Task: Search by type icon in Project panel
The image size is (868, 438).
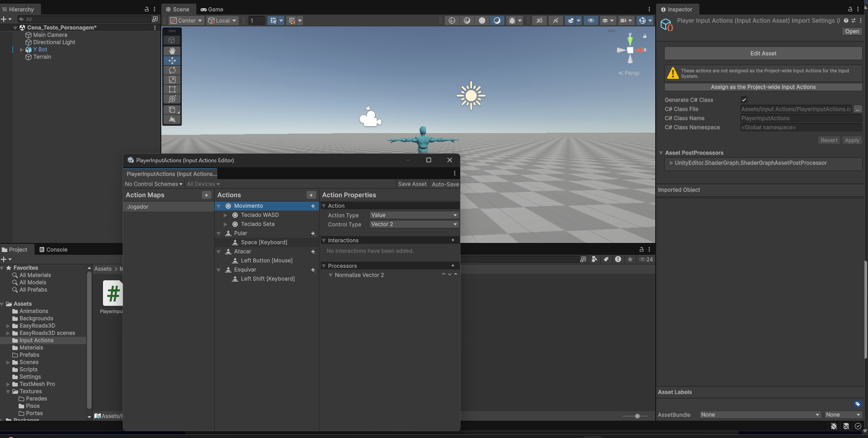Action: [x=595, y=259]
